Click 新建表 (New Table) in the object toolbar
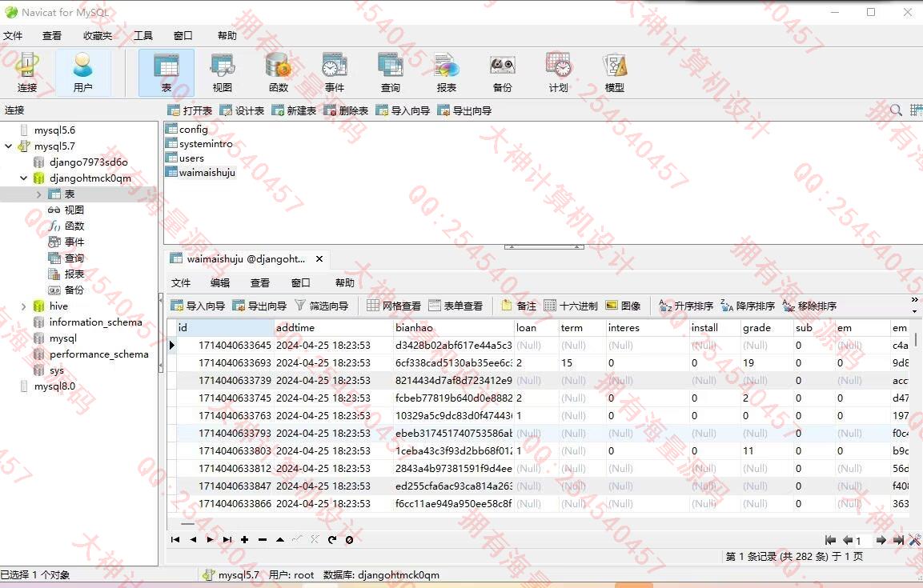This screenshot has height=588, width=923. [x=294, y=110]
